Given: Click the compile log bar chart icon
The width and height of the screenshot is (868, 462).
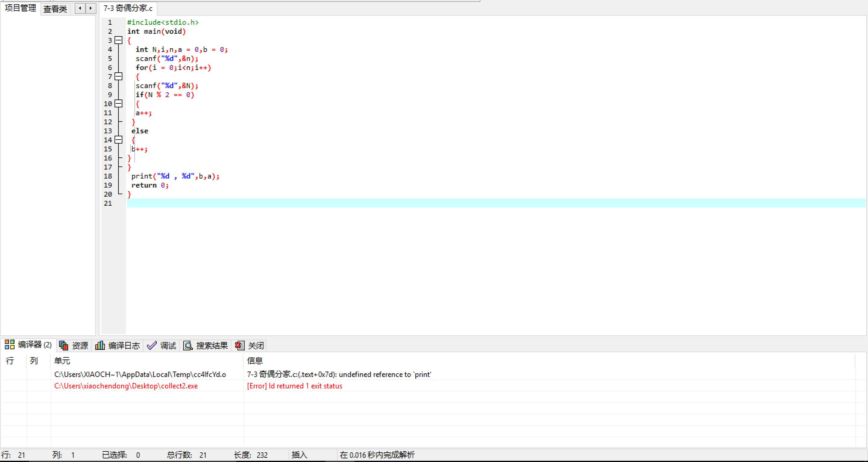Looking at the screenshot, I should (x=100, y=345).
